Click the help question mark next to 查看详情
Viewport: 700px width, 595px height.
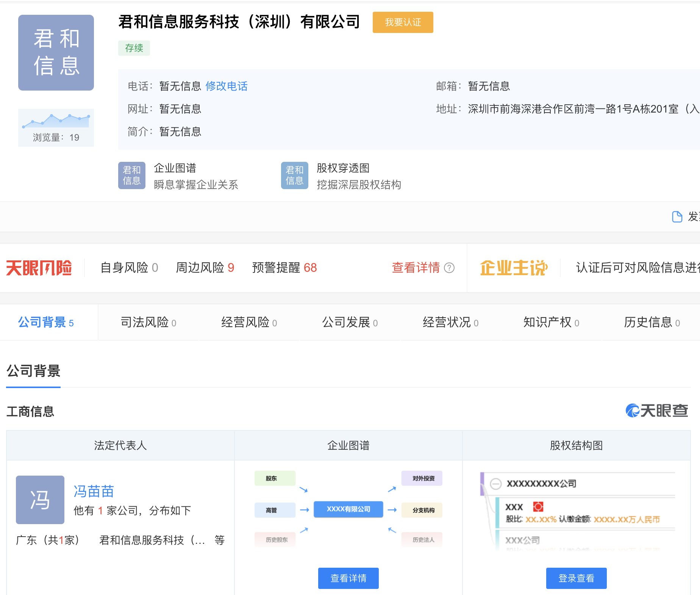click(x=449, y=268)
